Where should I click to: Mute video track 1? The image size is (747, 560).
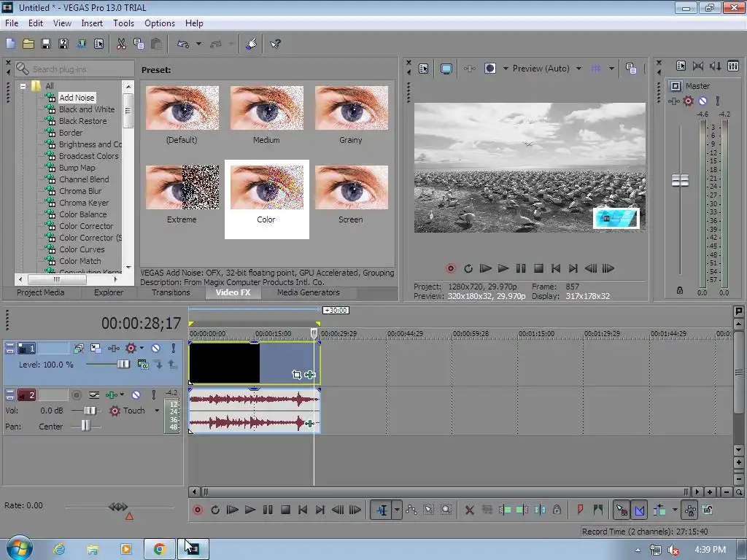tap(156, 348)
